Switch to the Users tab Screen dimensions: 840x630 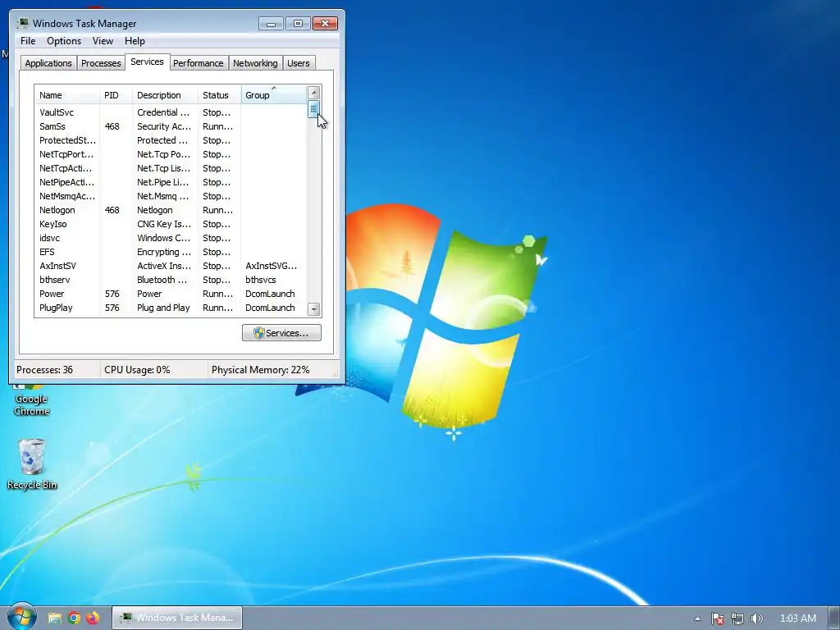299,62
